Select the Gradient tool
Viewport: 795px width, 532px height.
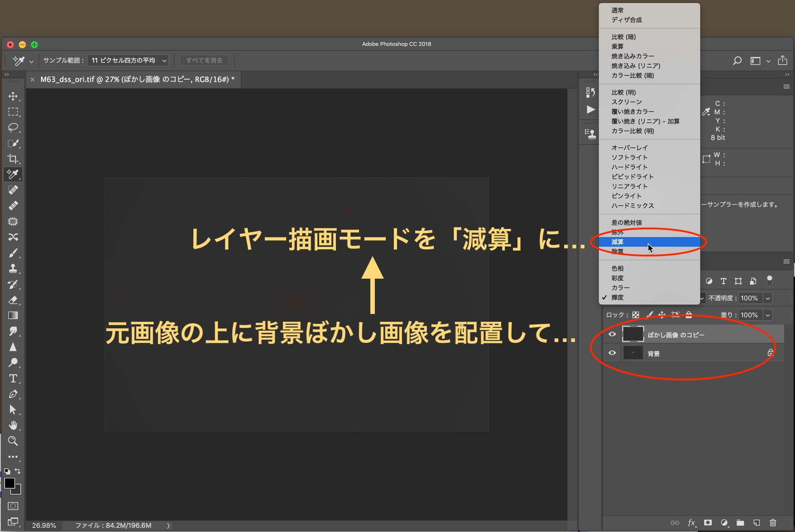pos(13,315)
